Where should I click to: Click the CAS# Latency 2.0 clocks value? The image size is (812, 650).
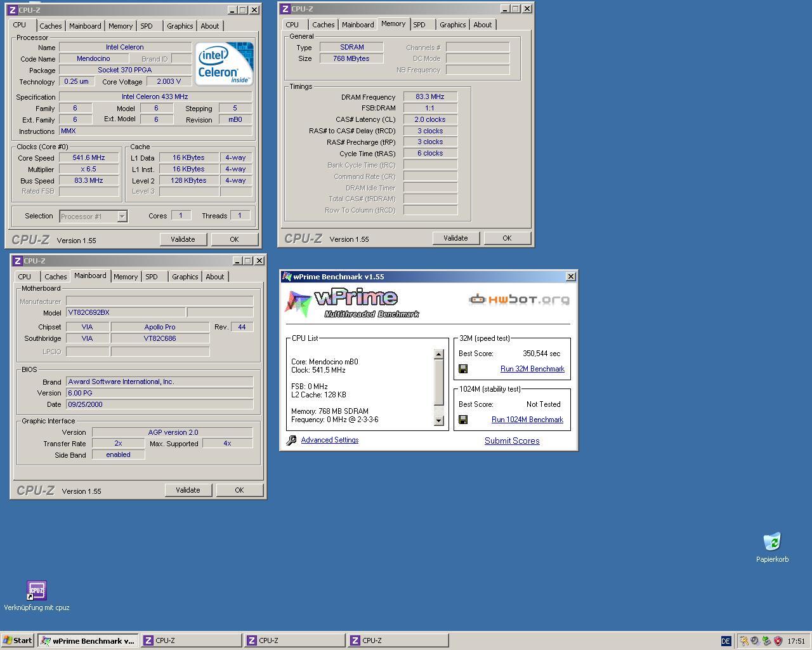click(430, 119)
